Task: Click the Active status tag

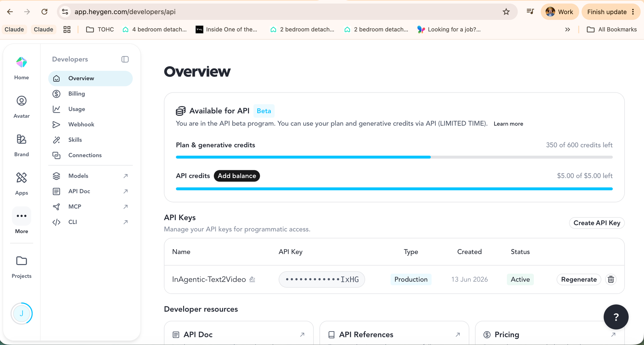Action: [520, 279]
